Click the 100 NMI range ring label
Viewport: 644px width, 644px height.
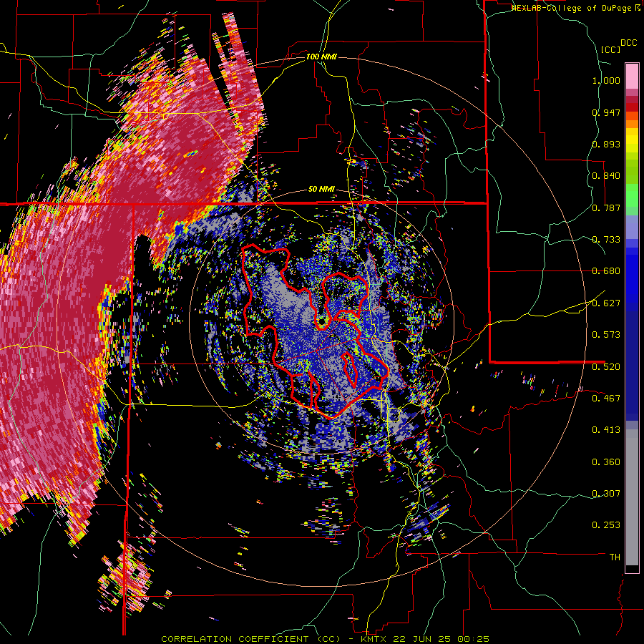tap(321, 57)
